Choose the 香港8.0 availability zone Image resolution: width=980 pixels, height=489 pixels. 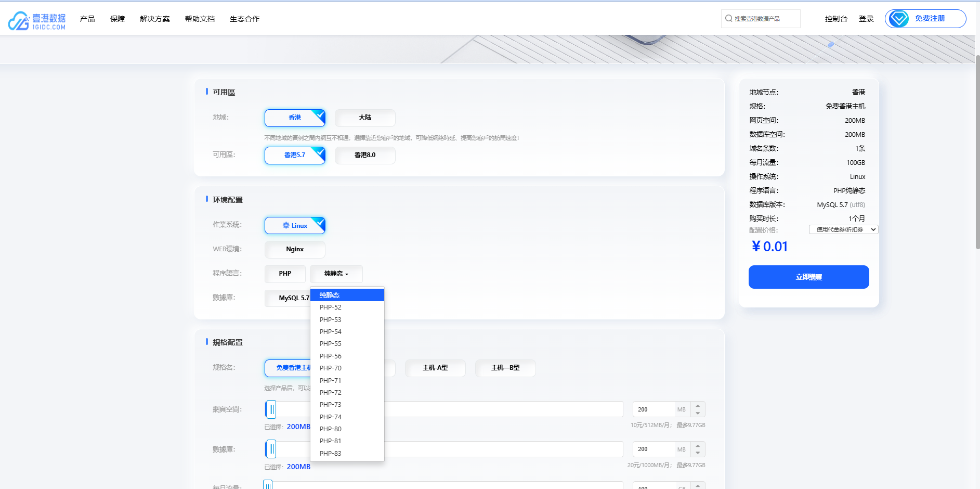(x=365, y=155)
